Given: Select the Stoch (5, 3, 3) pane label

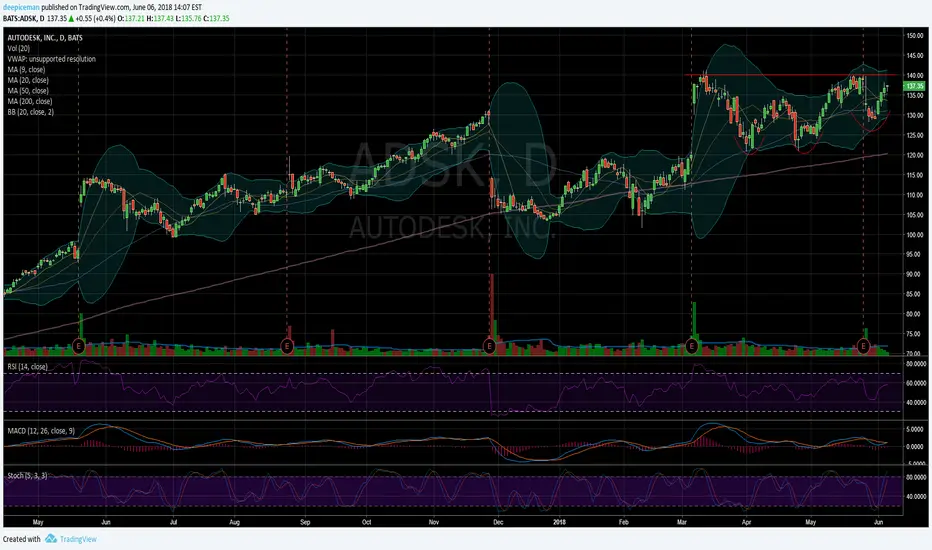Looking at the screenshot, I should pyautogui.click(x=27, y=476).
